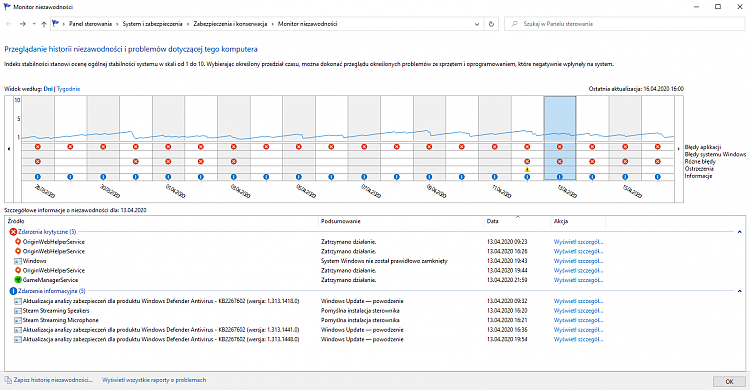View details for Steam Streaming Speakers event

578,311
